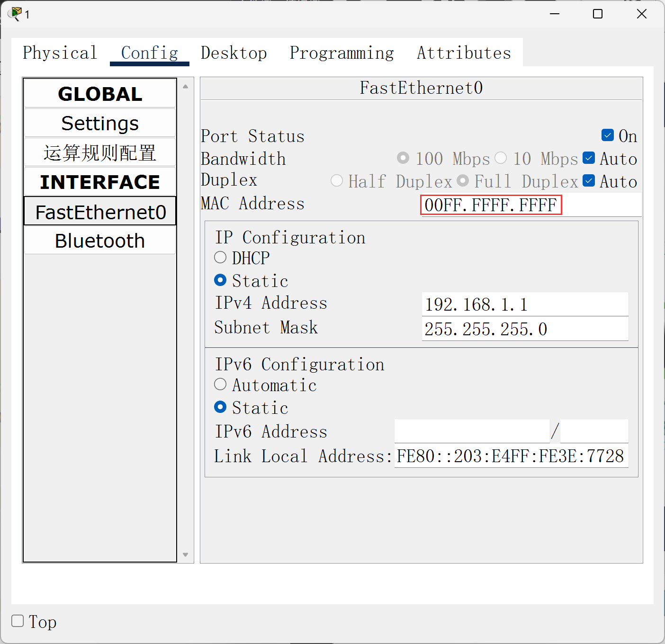Click the Packet Tracer app icon in title bar
Image resolution: width=665 pixels, height=644 pixels.
[x=15, y=14]
